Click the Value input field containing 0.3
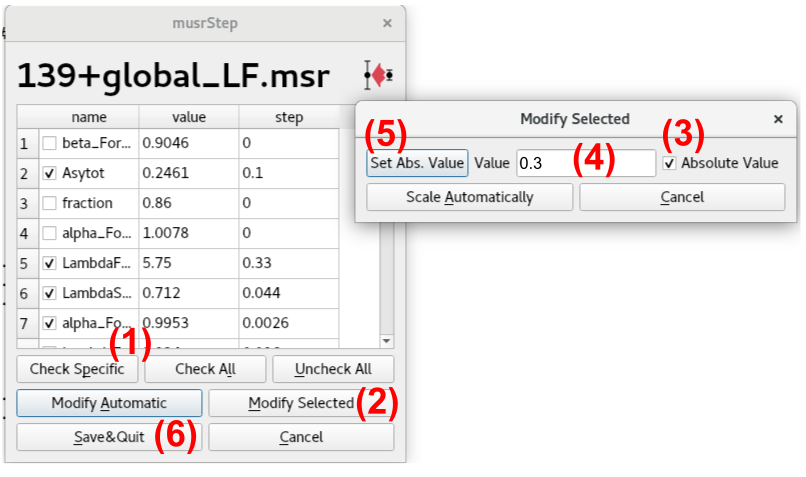806x477 pixels. 585,163
